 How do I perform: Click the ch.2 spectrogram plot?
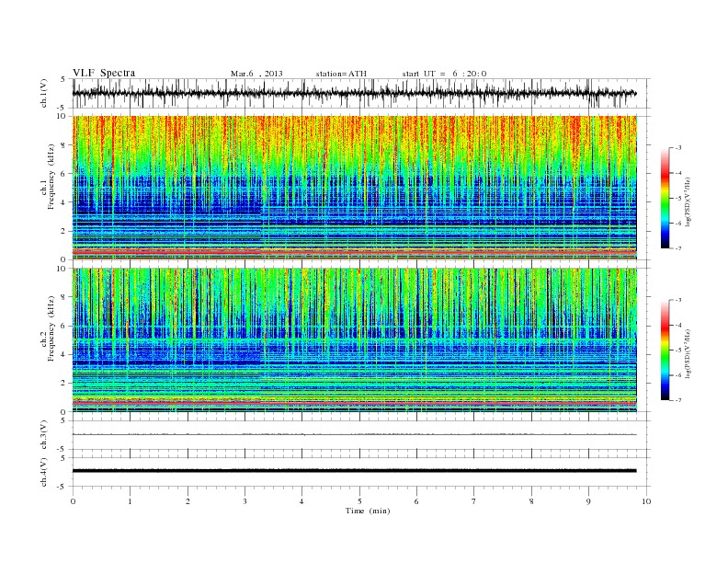(354, 339)
